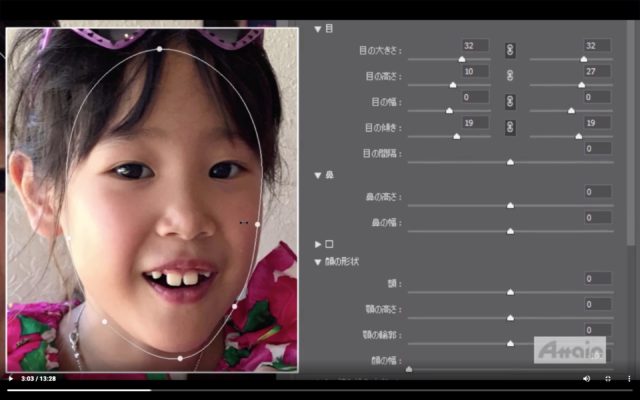Click left 目の傾き slider handle

pos(457,136)
